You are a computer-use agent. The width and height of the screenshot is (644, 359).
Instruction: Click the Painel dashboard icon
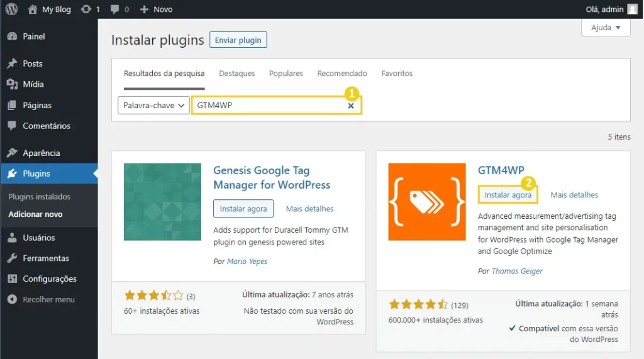pyautogui.click(x=13, y=36)
